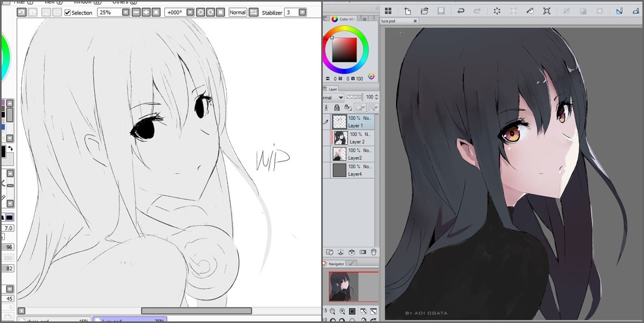Image resolution: width=644 pixels, height=323 pixels.
Task: Open the grid menu icon in Clip Studio
Action: [388, 11]
